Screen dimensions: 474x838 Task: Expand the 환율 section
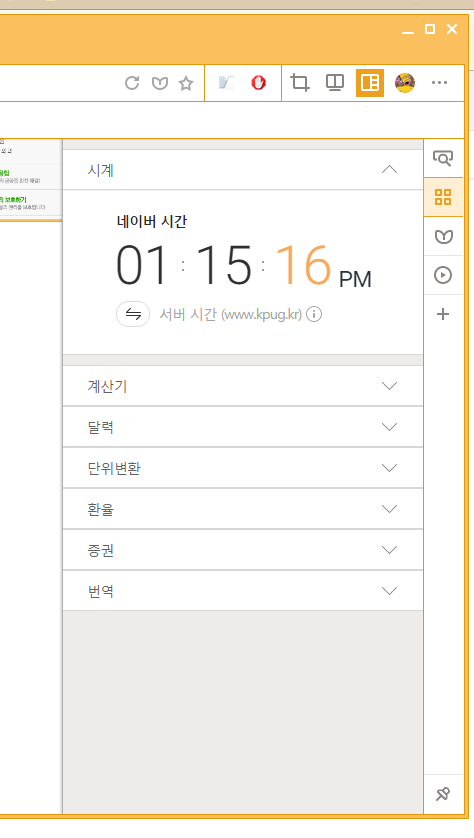(x=243, y=509)
